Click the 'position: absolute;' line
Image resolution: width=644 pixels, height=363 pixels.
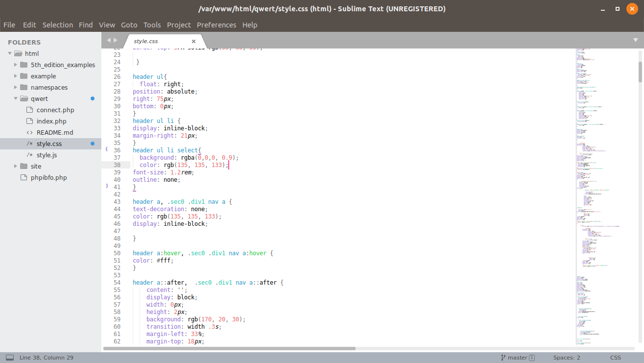pyautogui.click(x=165, y=92)
